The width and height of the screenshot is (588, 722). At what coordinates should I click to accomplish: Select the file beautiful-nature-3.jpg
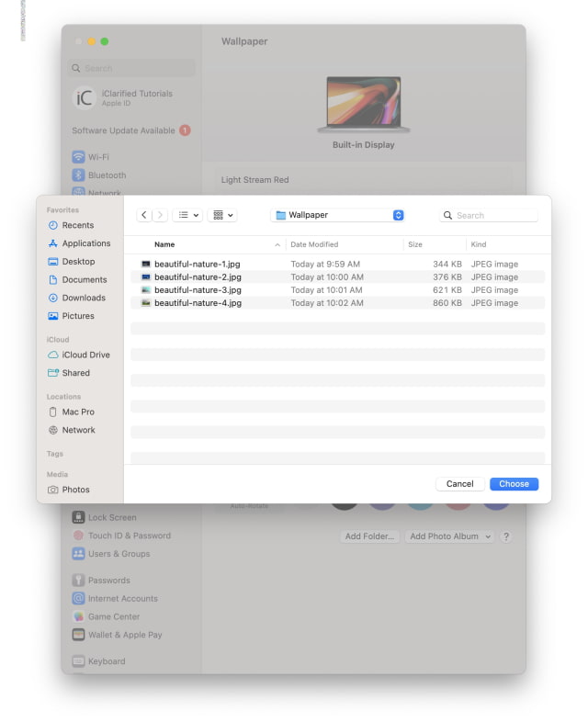[x=198, y=289]
